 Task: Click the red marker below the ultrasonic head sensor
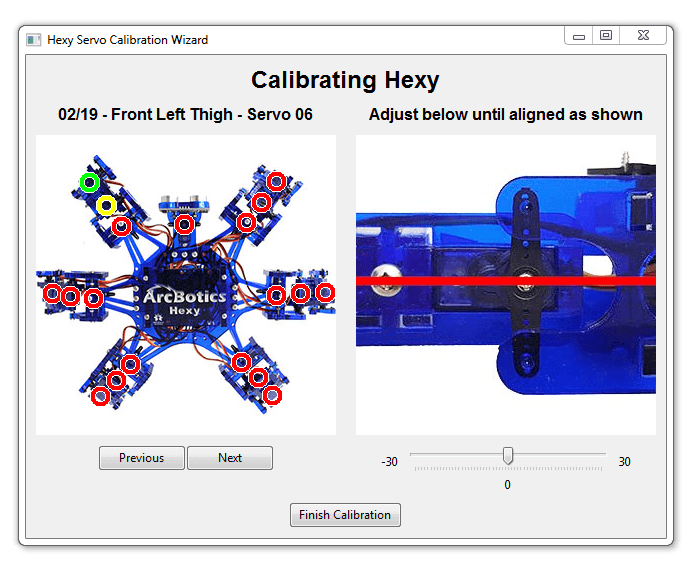click(184, 224)
